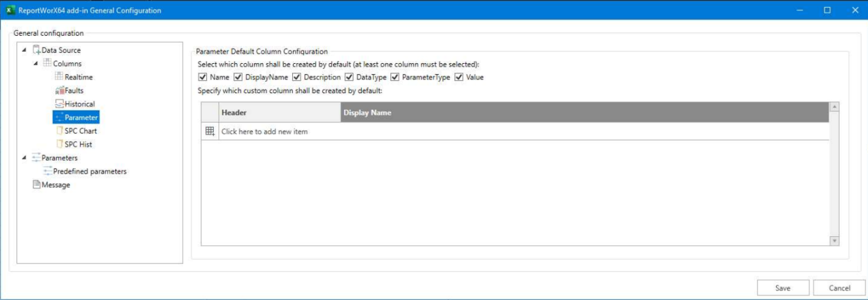Uncheck the Value column checkbox
Screen dimensions: 868x300
pyautogui.click(x=459, y=77)
